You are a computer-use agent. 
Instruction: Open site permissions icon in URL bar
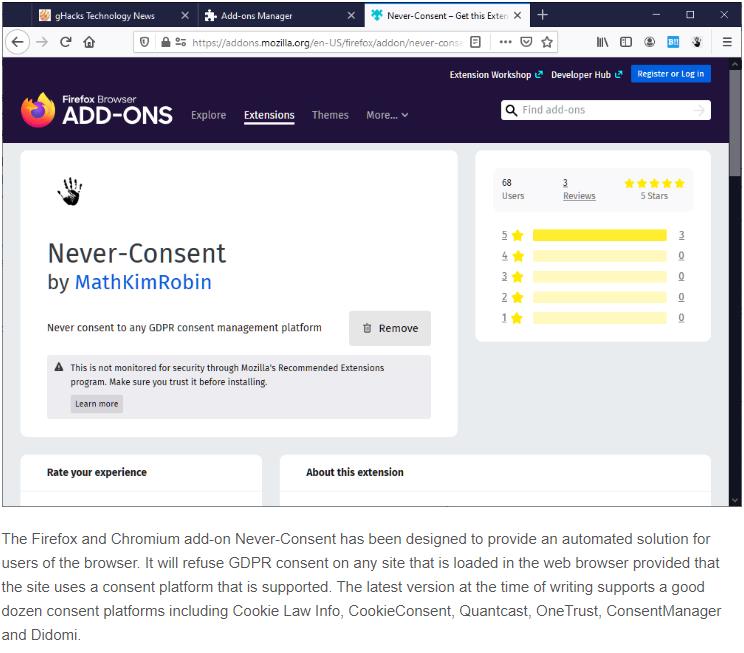tap(180, 42)
